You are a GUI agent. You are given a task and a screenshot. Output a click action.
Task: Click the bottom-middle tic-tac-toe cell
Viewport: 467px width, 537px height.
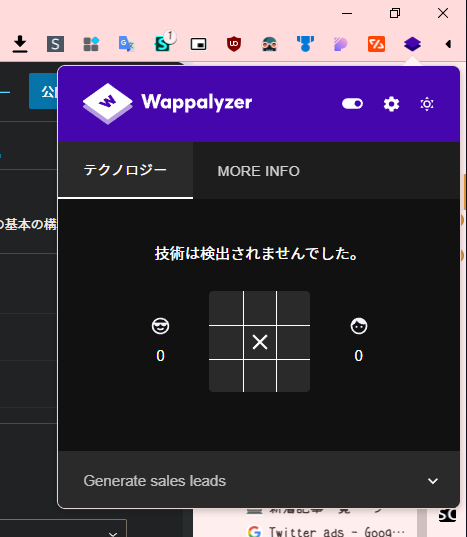point(260,376)
